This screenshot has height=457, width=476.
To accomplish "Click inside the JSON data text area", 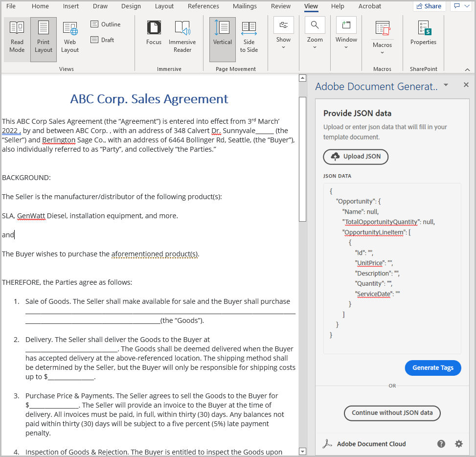I will [x=392, y=269].
